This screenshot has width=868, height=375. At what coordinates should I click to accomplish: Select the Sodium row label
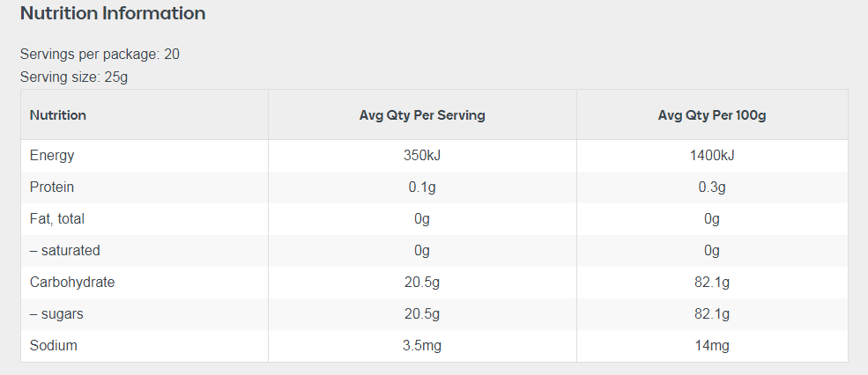tap(54, 346)
